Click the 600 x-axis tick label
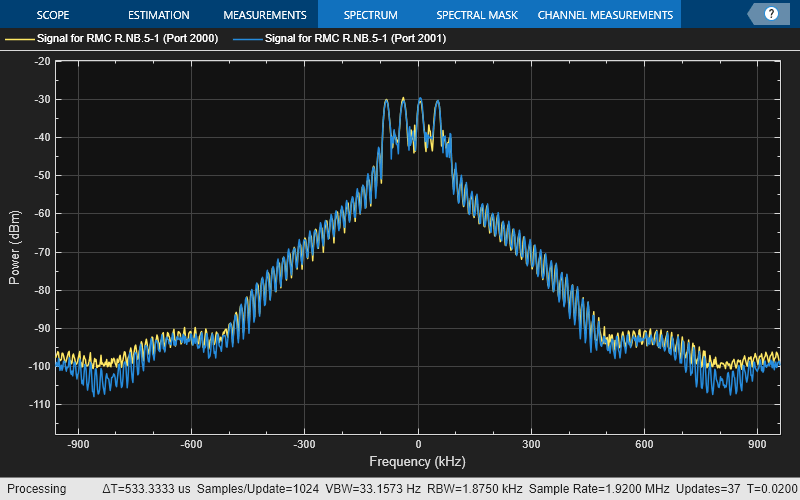The width and height of the screenshot is (800, 500). pos(644,444)
